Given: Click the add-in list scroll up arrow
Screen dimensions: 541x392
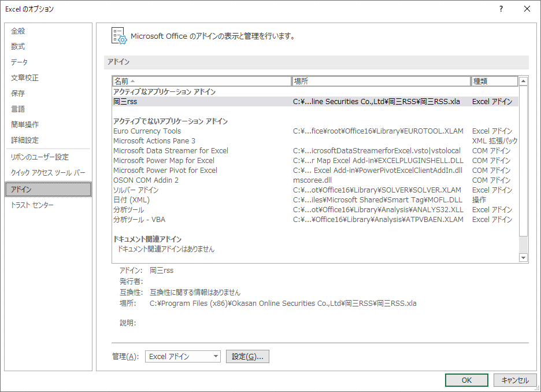Looking at the screenshot, I should point(524,82).
